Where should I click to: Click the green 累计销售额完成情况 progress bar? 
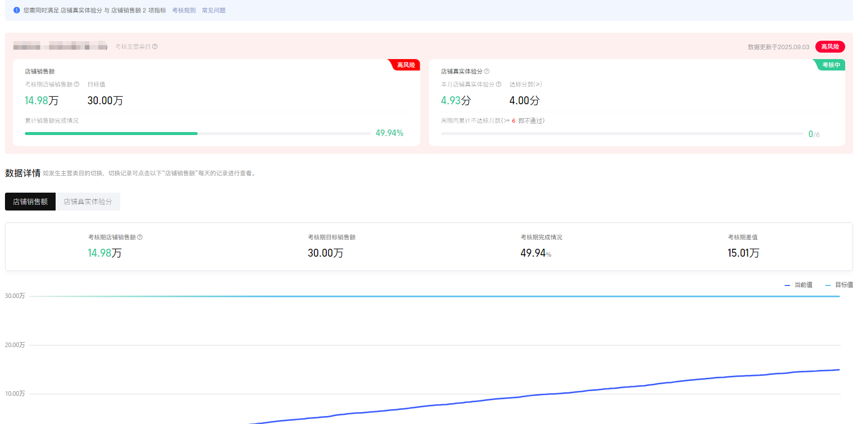111,134
